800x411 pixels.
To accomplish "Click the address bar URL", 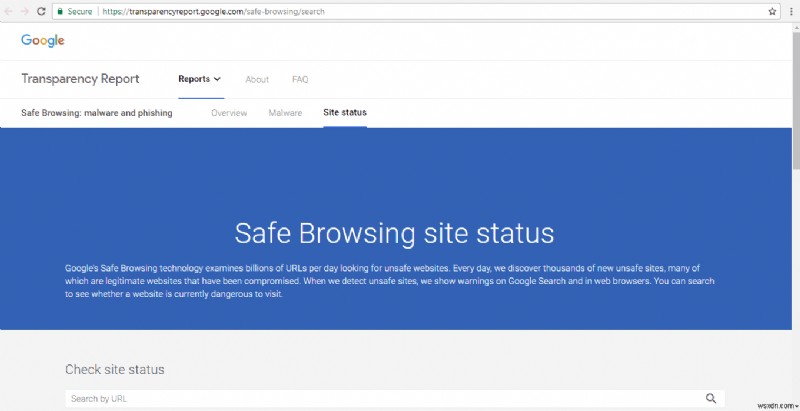I will [213, 11].
